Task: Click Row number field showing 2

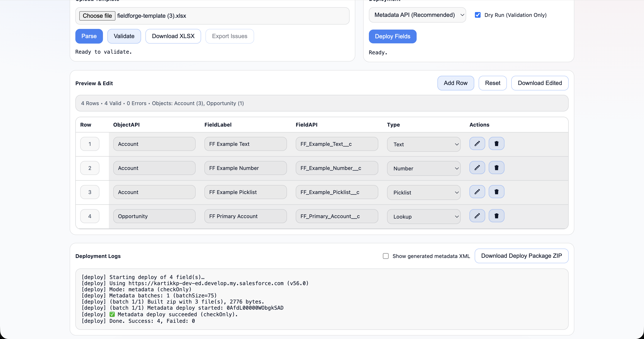Action: point(90,168)
